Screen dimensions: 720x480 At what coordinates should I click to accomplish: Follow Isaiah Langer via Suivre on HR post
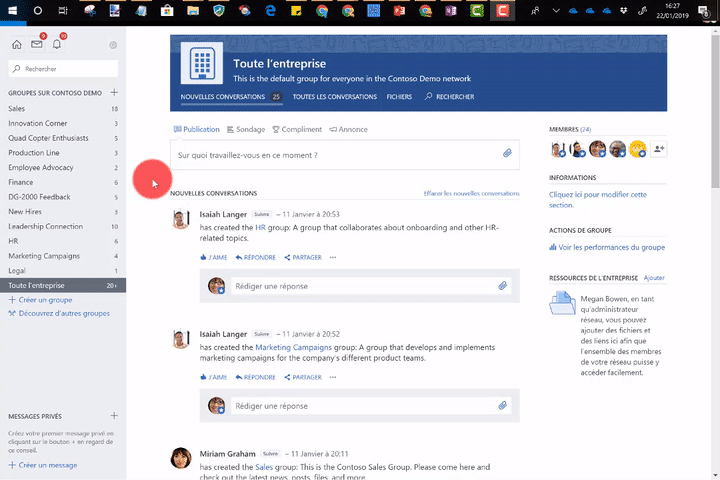[x=262, y=214]
